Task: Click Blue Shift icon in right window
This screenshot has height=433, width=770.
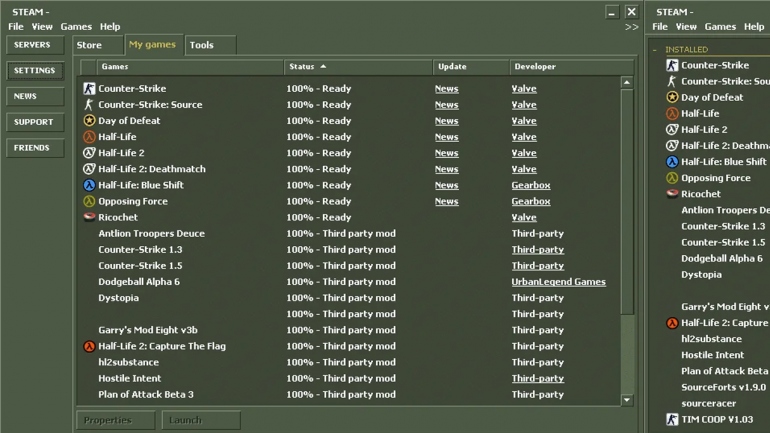Action: 672,162
